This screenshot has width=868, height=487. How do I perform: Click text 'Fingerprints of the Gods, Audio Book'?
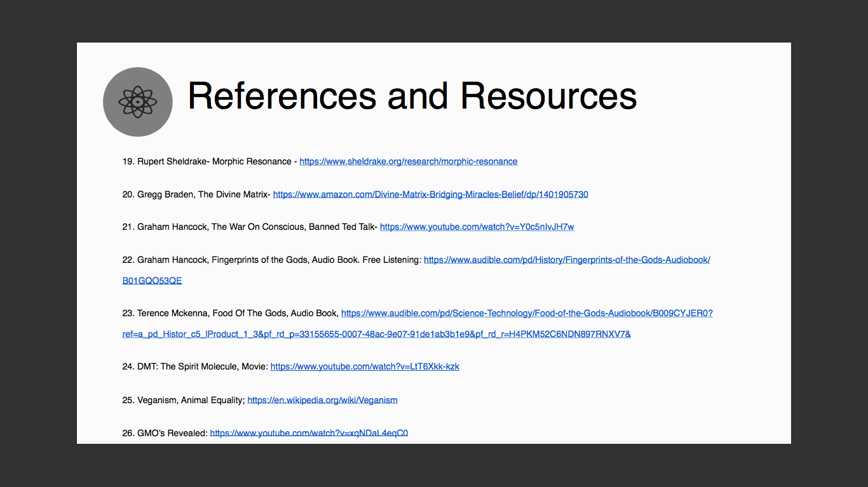[286, 260]
